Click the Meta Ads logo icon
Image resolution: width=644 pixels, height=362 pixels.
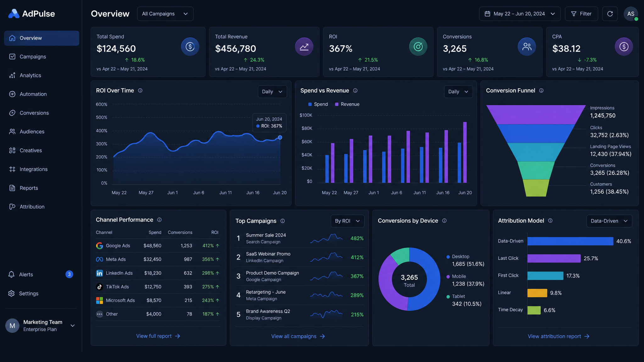coord(99,259)
